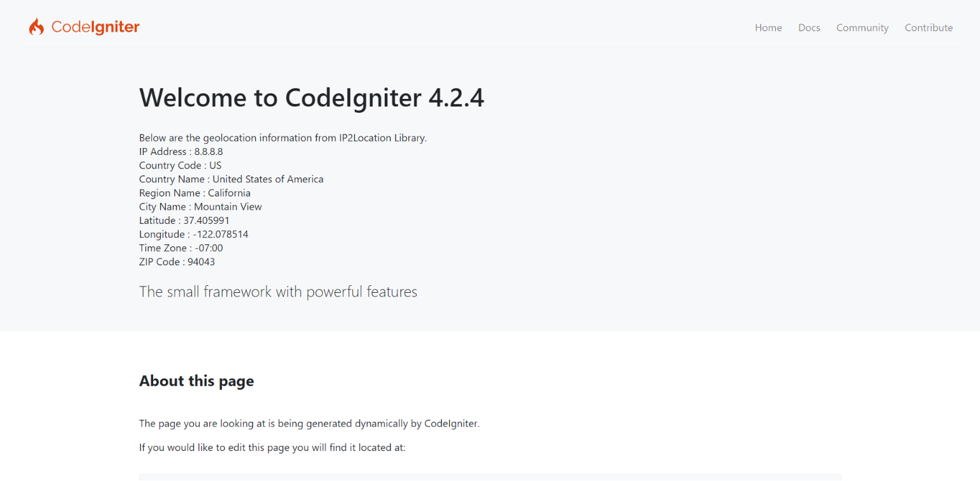This screenshot has width=980, height=481.
Task: Open the Contribute navigation link
Action: 929,27
